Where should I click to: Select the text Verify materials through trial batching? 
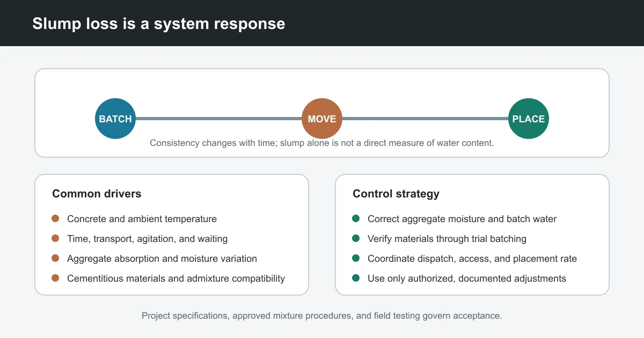[x=447, y=239]
